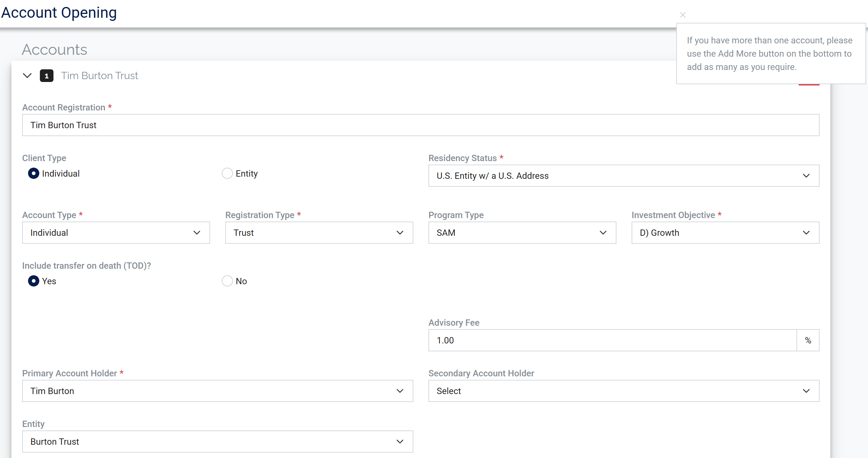Select Entity client type radio button

click(x=227, y=173)
